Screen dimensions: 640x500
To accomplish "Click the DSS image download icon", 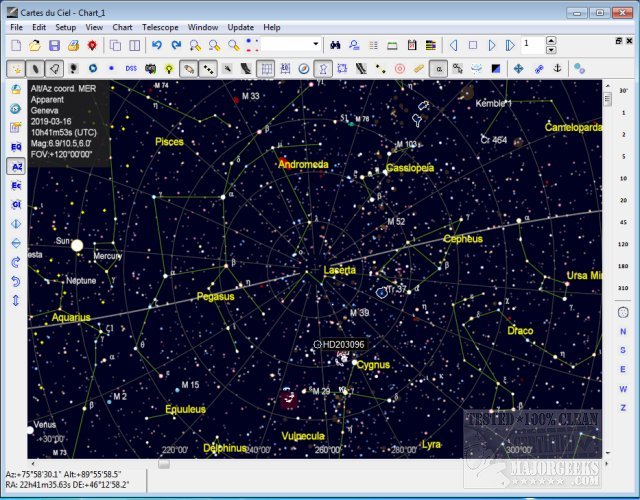I will [x=131, y=69].
